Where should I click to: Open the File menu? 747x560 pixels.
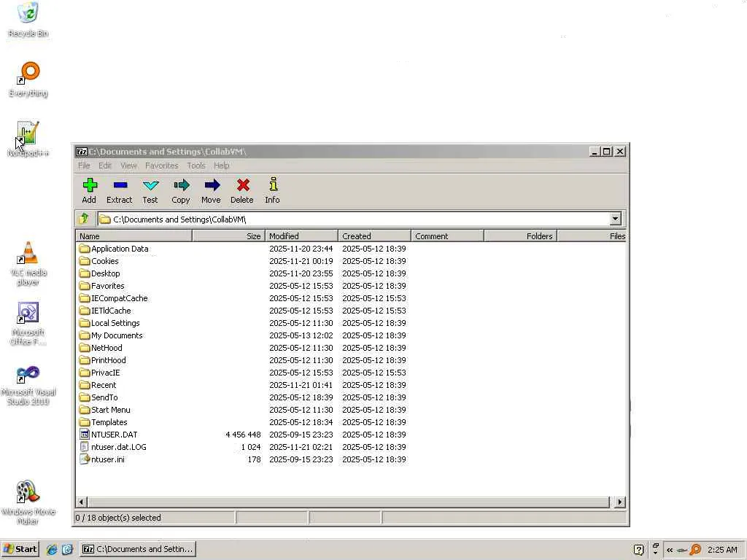(84, 166)
